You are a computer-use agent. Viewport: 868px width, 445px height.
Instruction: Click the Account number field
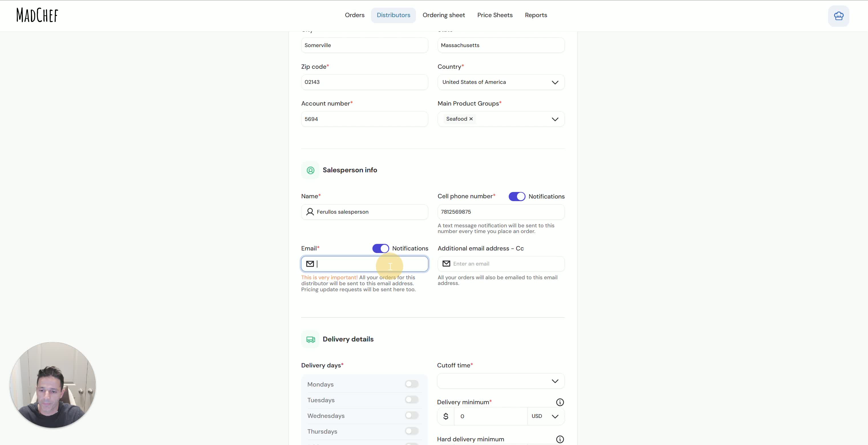[x=365, y=119]
